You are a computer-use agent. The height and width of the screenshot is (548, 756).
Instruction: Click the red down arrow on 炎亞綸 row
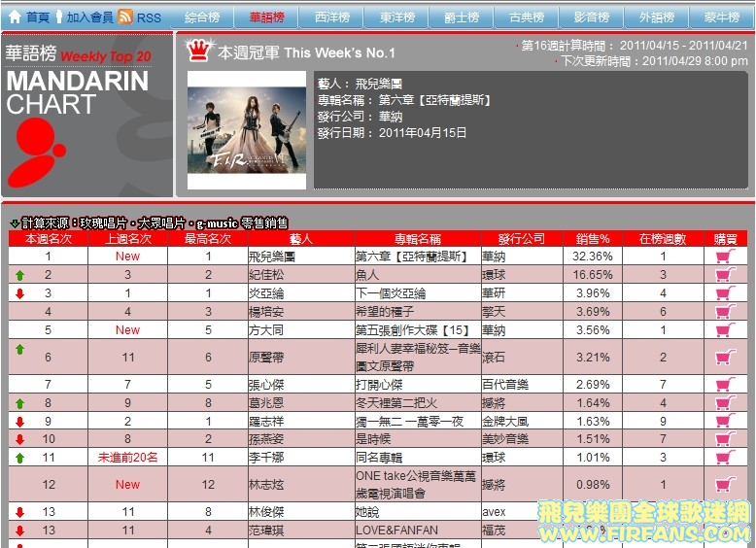(19, 293)
